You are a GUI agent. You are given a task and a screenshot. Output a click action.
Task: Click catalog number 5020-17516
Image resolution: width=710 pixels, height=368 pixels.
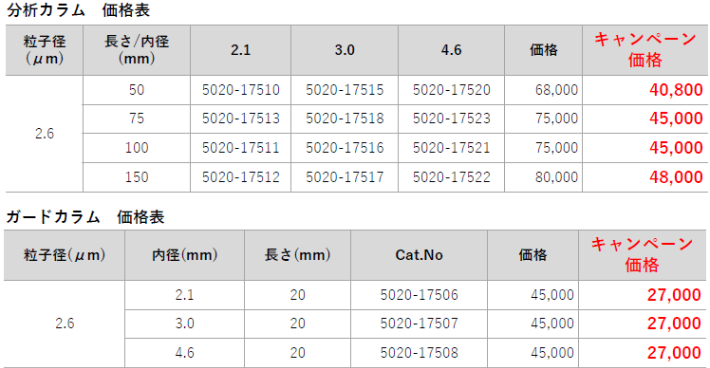tap(345, 148)
